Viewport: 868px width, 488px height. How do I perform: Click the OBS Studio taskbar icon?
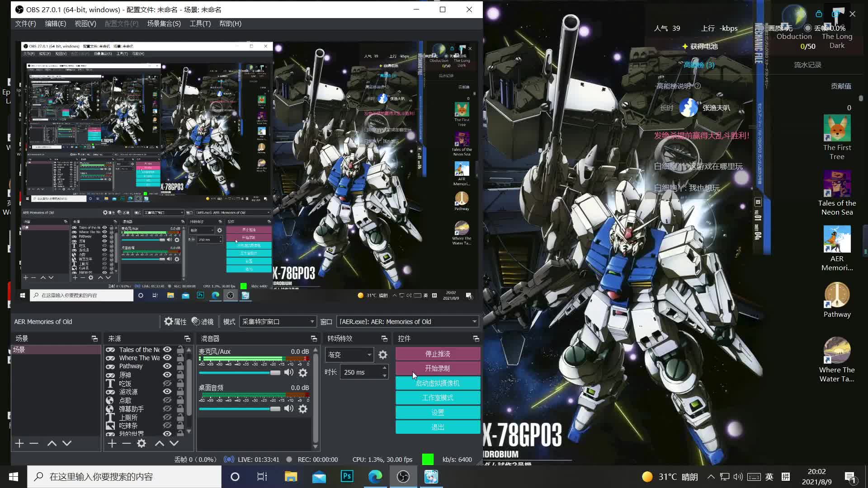pos(403,477)
